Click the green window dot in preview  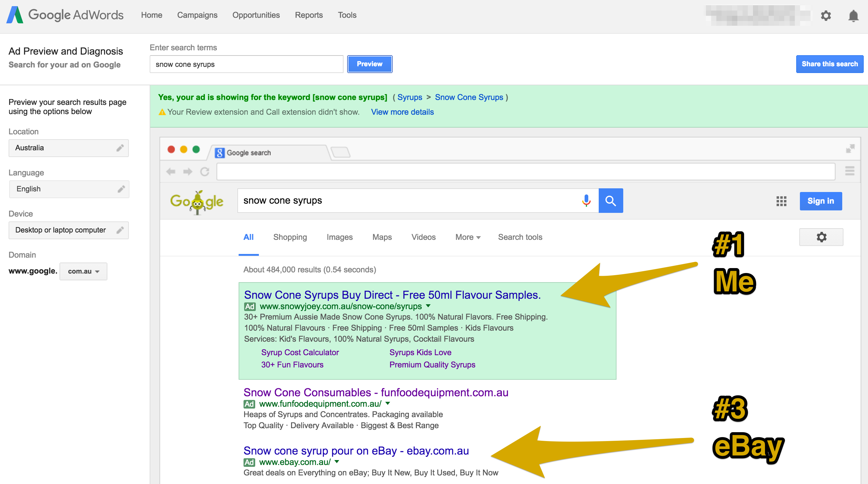tap(196, 149)
